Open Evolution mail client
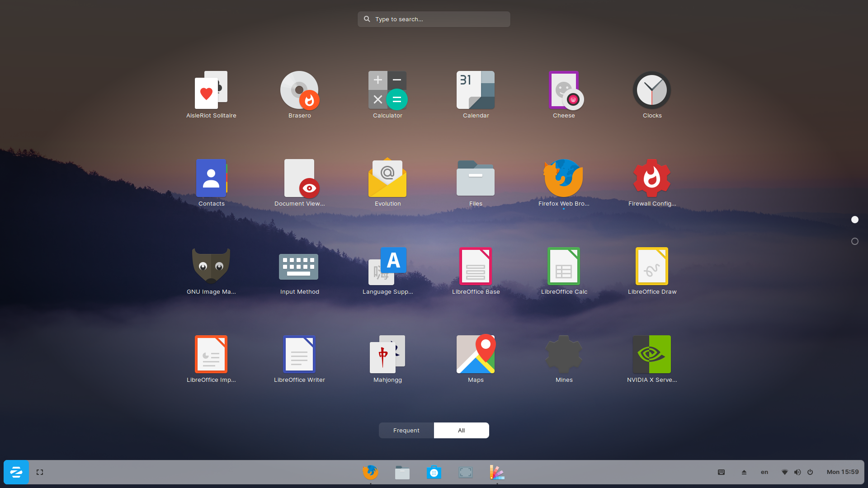The height and width of the screenshot is (488, 868). point(387,183)
